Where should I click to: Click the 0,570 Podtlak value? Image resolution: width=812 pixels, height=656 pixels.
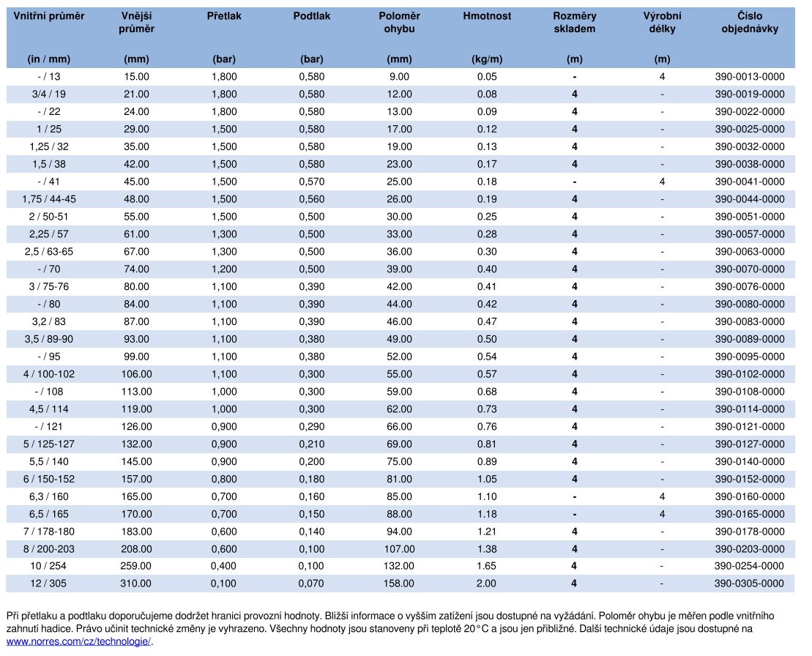click(312, 182)
